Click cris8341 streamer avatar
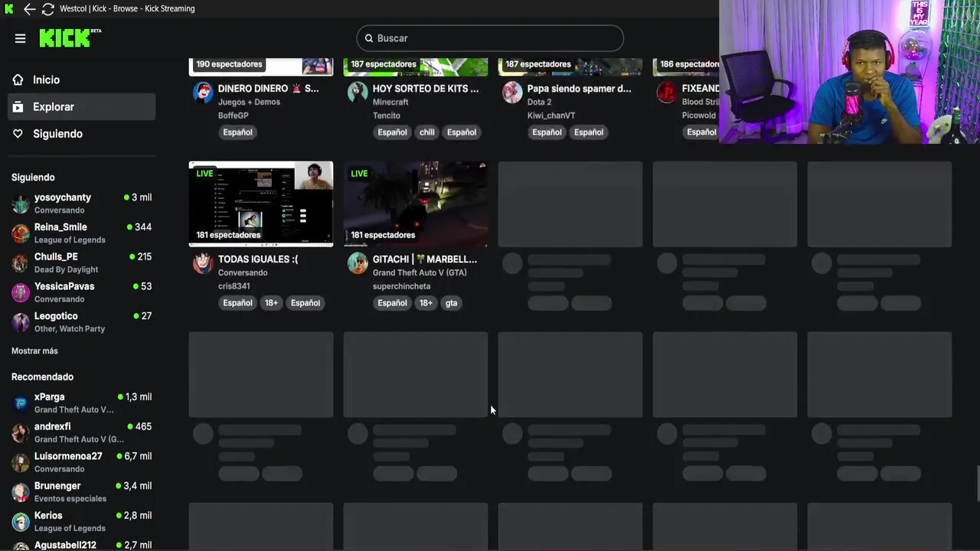980x551 pixels. [x=203, y=263]
